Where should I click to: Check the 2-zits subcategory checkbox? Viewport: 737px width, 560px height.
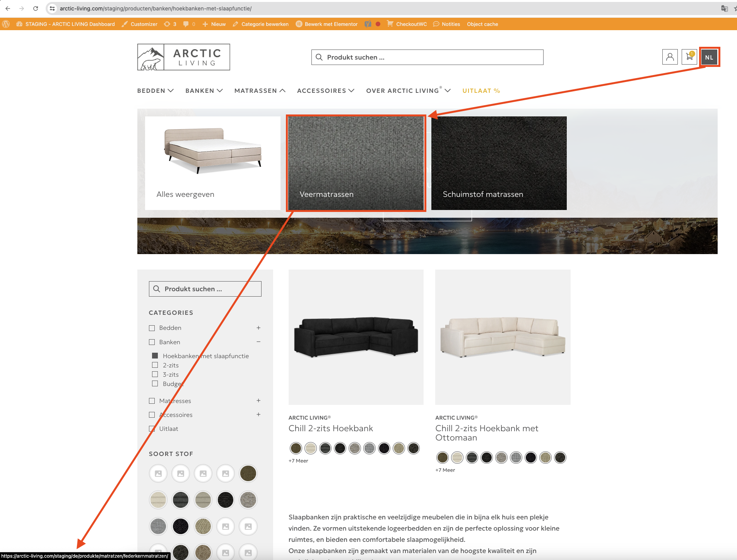[x=155, y=365]
